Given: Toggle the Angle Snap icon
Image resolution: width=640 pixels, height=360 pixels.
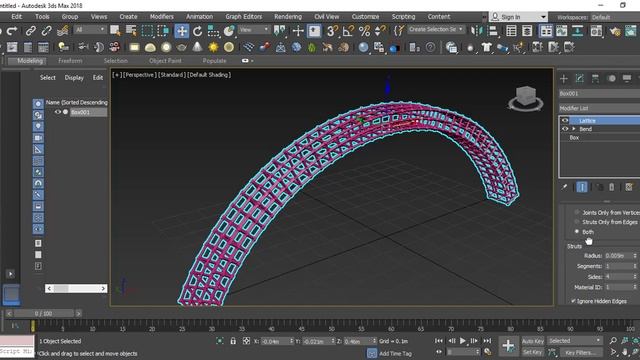Looking at the screenshot, I should (x=348, y=31).
